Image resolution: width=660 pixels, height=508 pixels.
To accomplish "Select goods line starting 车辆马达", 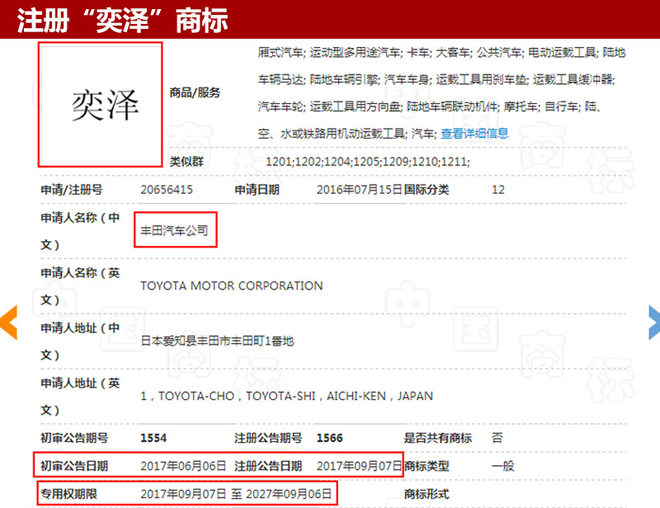I will 436,80.
